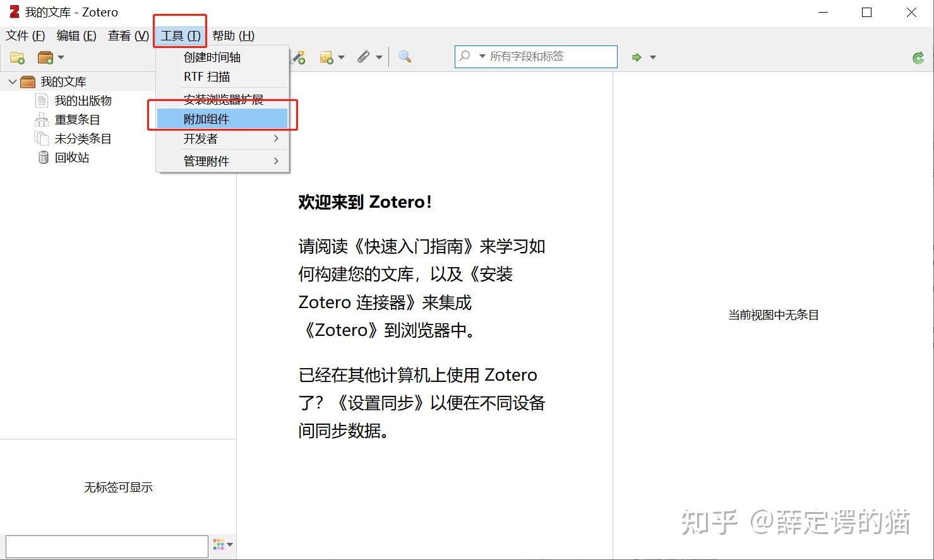The image size is (934, 560).
Task: Open 回收站 in the sidebar
Action: 71,157
